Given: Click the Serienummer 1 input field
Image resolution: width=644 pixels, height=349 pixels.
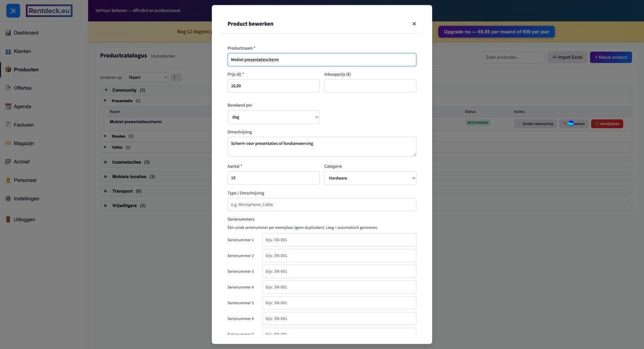Looking at the screenshot, I should pos(339,240).
